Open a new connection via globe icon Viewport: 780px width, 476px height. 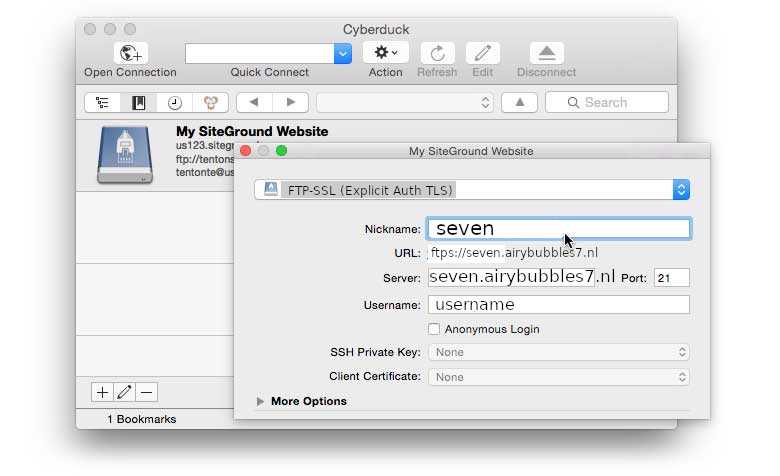tap(131, 53)
